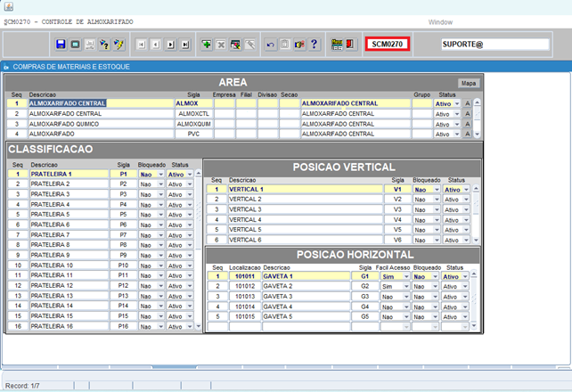Open Bloqueado dropdown for VERTICAL 1
The height and width of the screenshot is (392, 572).
tap(437, 190)
